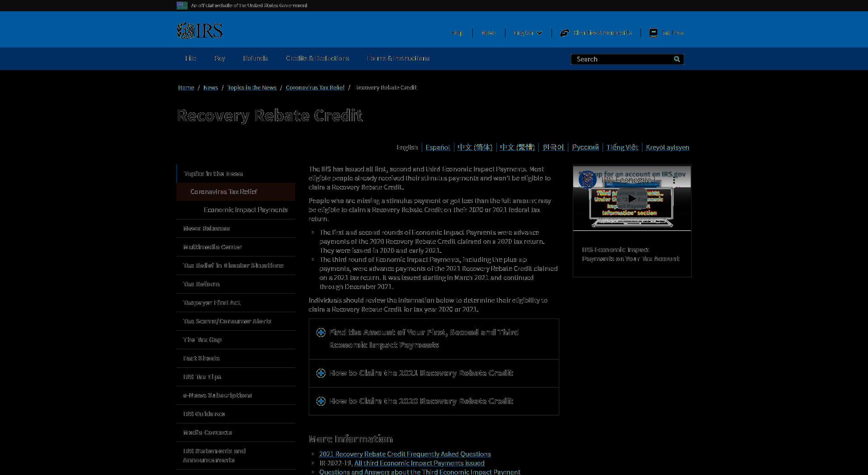Expand How to Claim the 2020 Recovery Rebate Credit

(434, 401)
